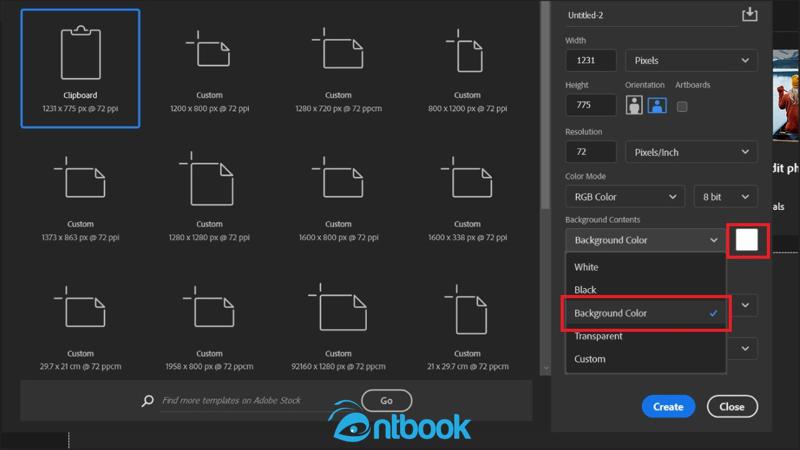Click the presets list vertical scrollbar

tap(545, 105)
